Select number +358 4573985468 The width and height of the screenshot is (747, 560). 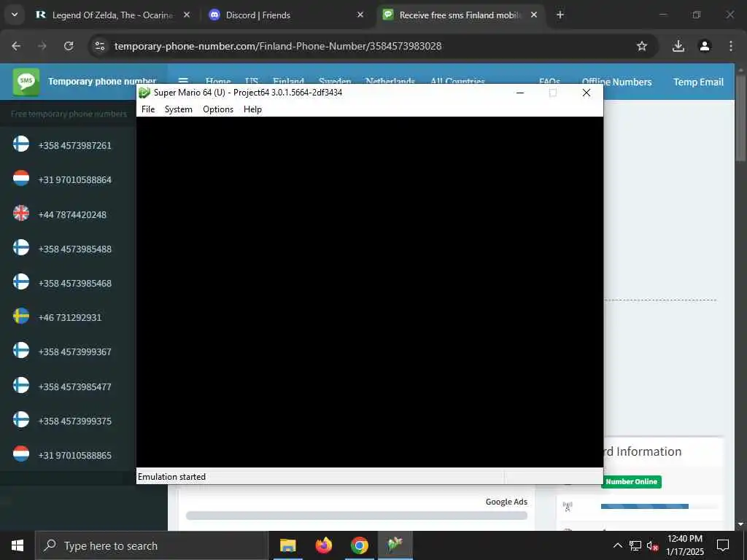(x=75, y=284)
